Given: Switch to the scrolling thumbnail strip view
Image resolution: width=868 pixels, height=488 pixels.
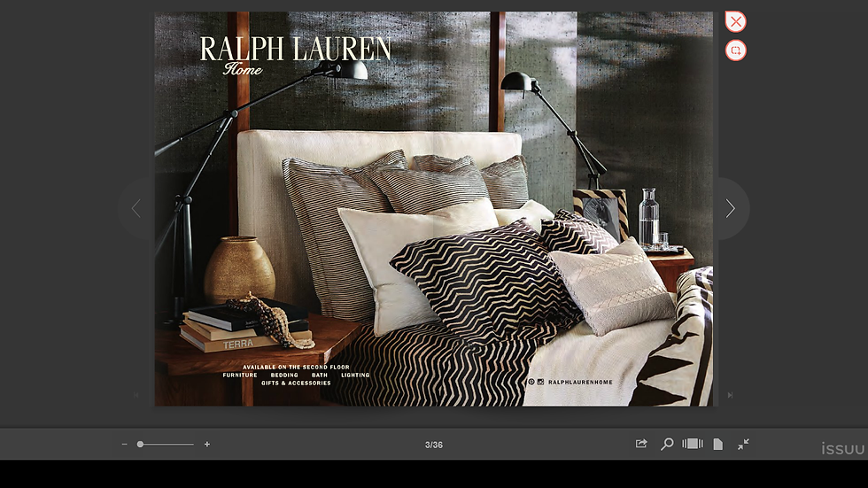Looking at the screenshot, I should [x=693, y=444].
